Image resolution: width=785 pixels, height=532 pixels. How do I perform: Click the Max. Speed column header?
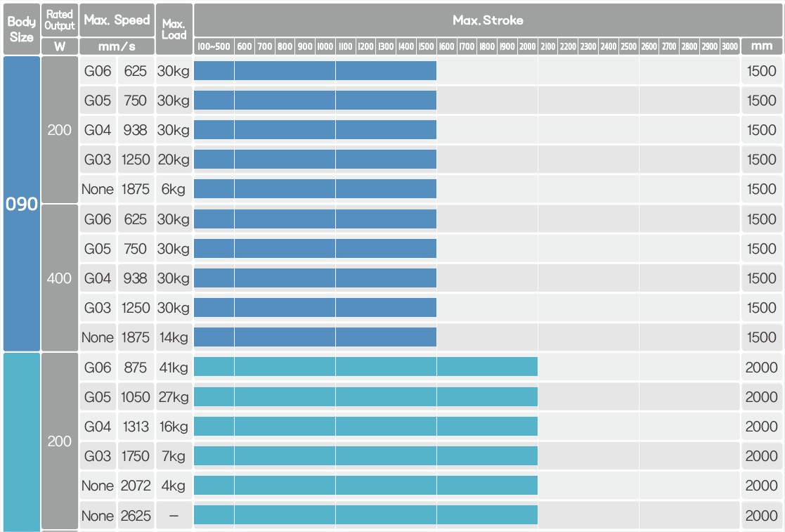117,20
